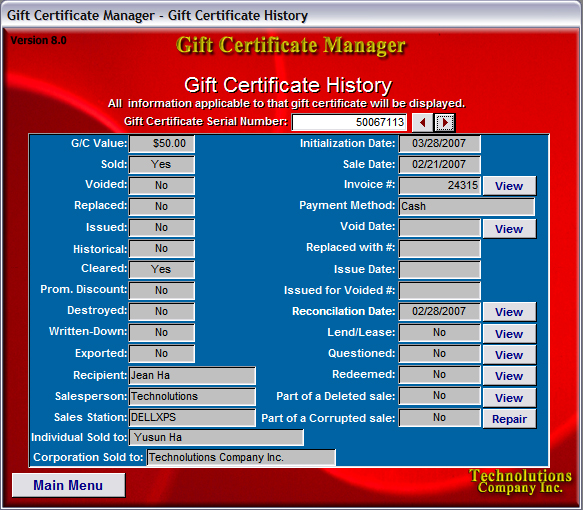Viewport: 583px width, 510px height.
Task: View the Reconcilation Date details
Action: [509, 312]
